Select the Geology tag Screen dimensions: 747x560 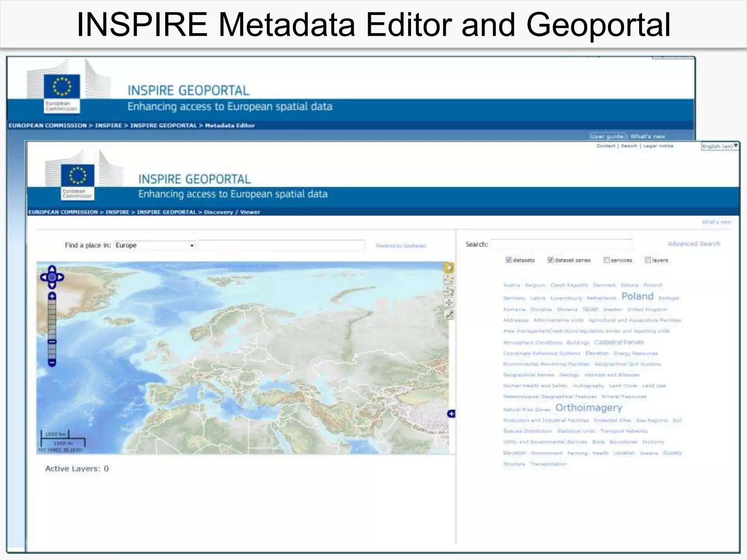click(569, 375)
